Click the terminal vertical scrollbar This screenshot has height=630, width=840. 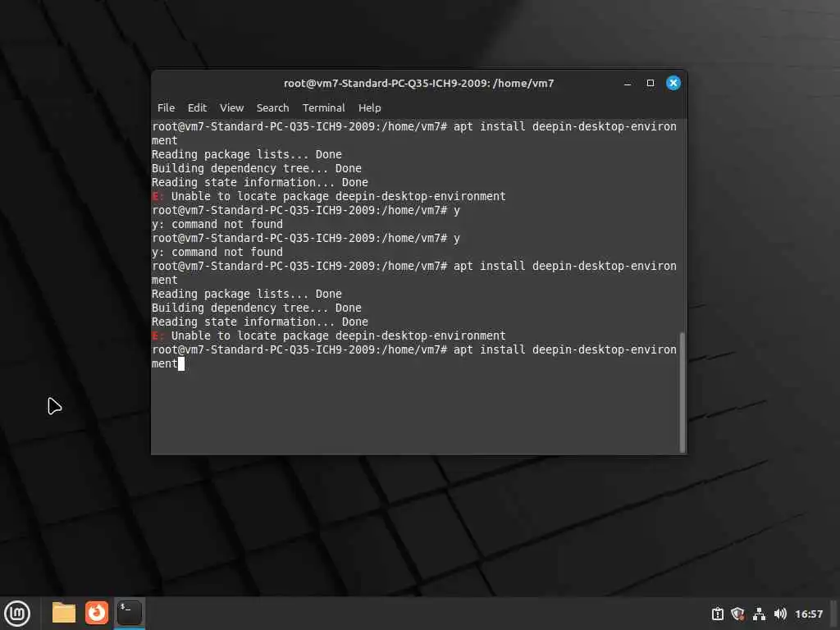[x=682, y=392]
